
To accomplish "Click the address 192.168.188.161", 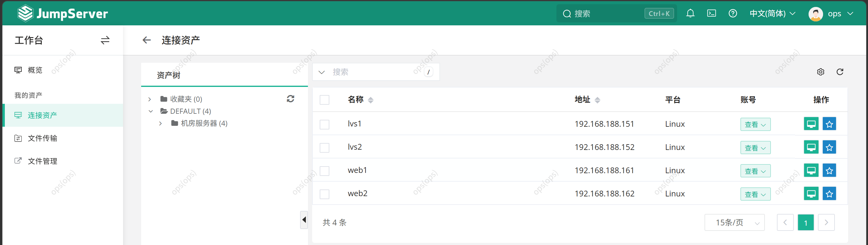I will (604, 170).
